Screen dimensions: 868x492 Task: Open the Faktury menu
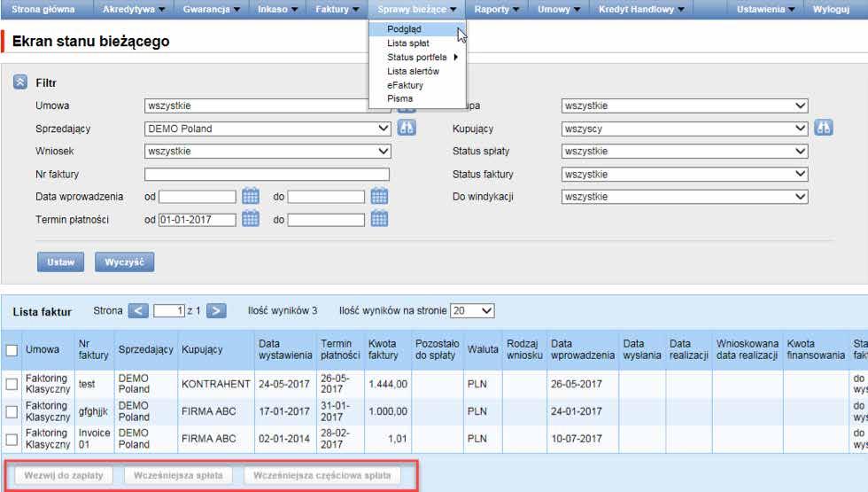(337, 10)
